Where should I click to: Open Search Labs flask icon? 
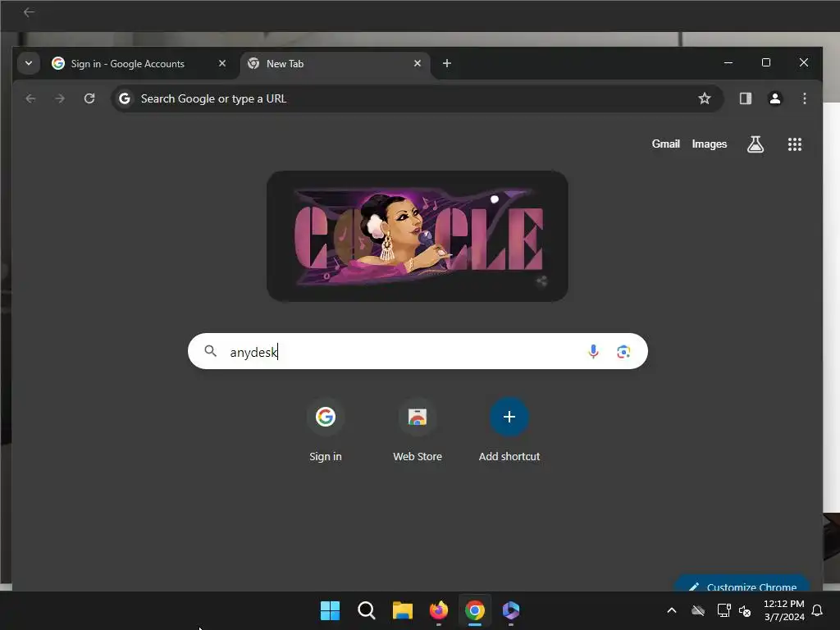tap(756, 144)
